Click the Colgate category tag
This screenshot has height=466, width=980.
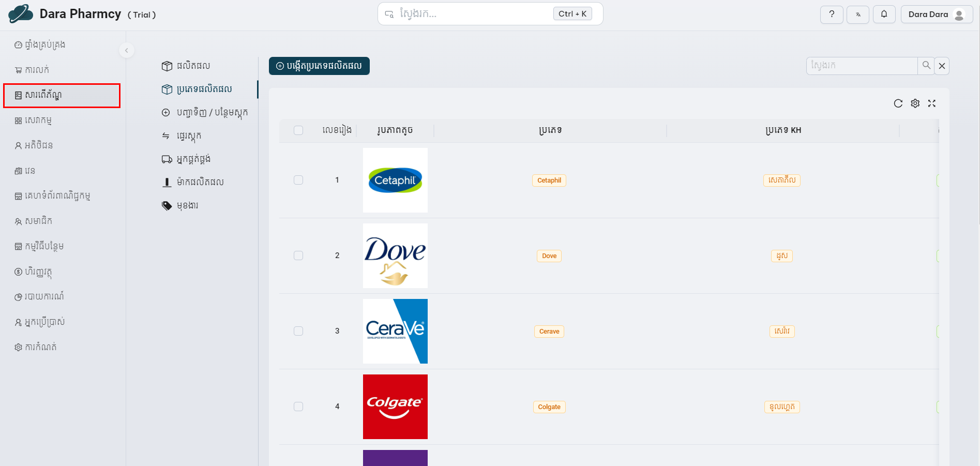pyautogui.click(x=549, y=407)
